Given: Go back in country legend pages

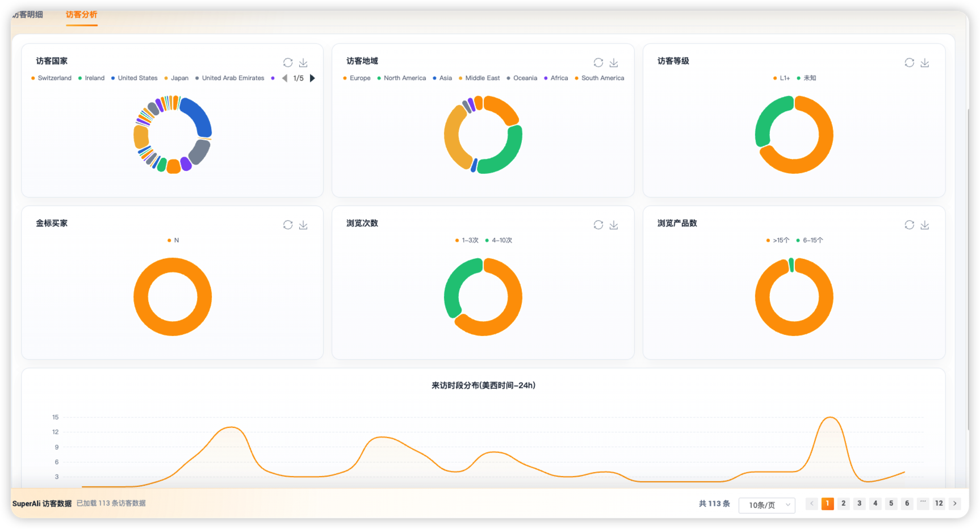Looking at the screenshot, I should (284, 78).
